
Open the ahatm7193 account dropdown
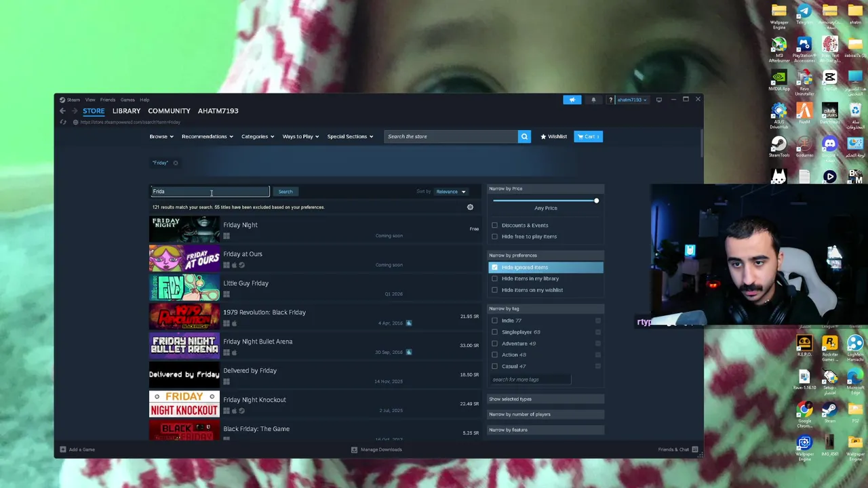coord(631,100)
